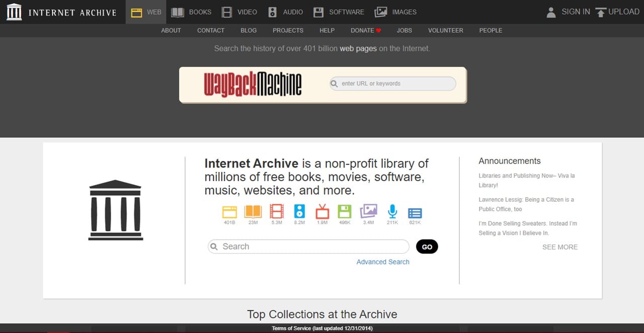Open the orange books icon labeled 23M
Screen dimensions: 644x333
click(253, 211)
